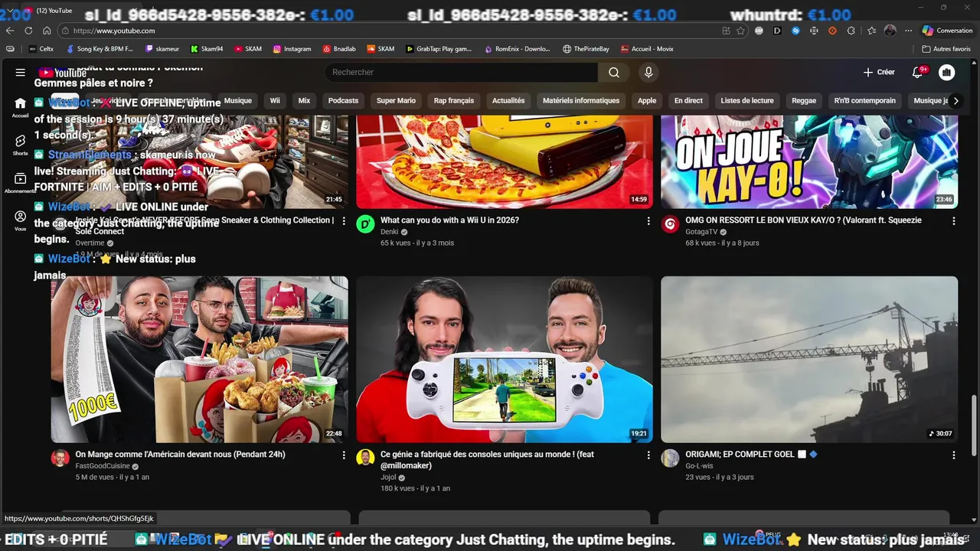Select the Listes de lecture chip
The height and width of the screenshot is (551, 980).
(747, 100)
